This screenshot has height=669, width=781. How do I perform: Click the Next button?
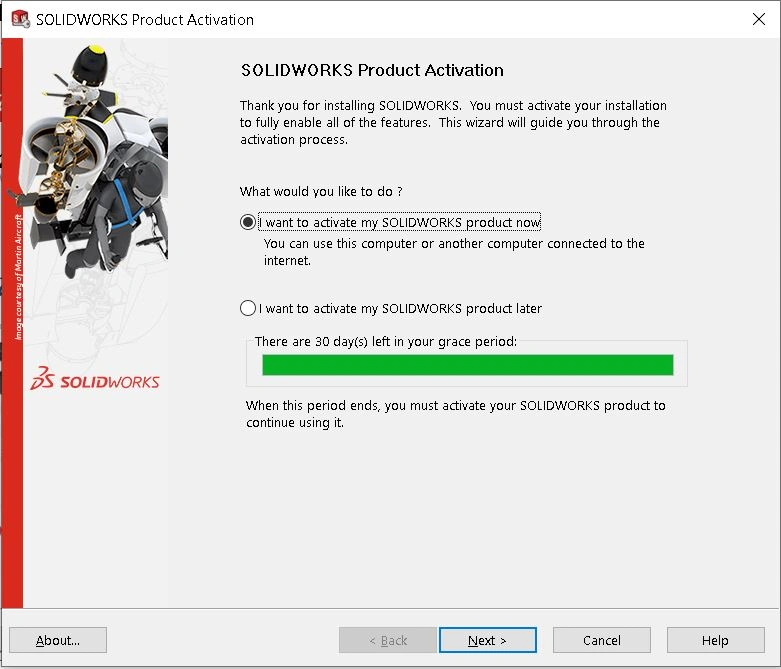488,640
